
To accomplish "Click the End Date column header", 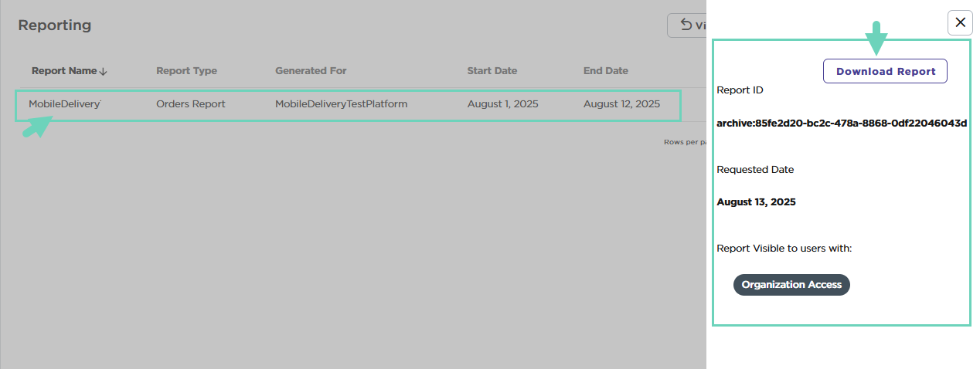I will pyautogui.click(x=605, y=71).
